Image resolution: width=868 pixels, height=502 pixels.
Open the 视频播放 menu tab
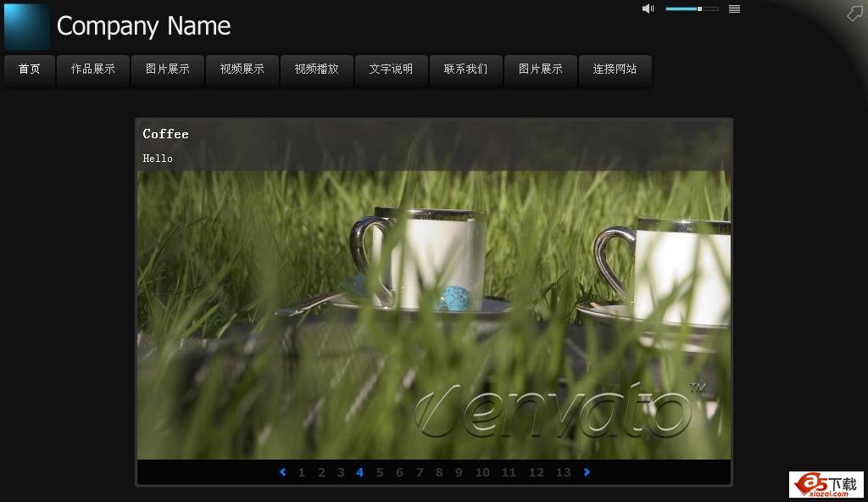coord(317,70)
